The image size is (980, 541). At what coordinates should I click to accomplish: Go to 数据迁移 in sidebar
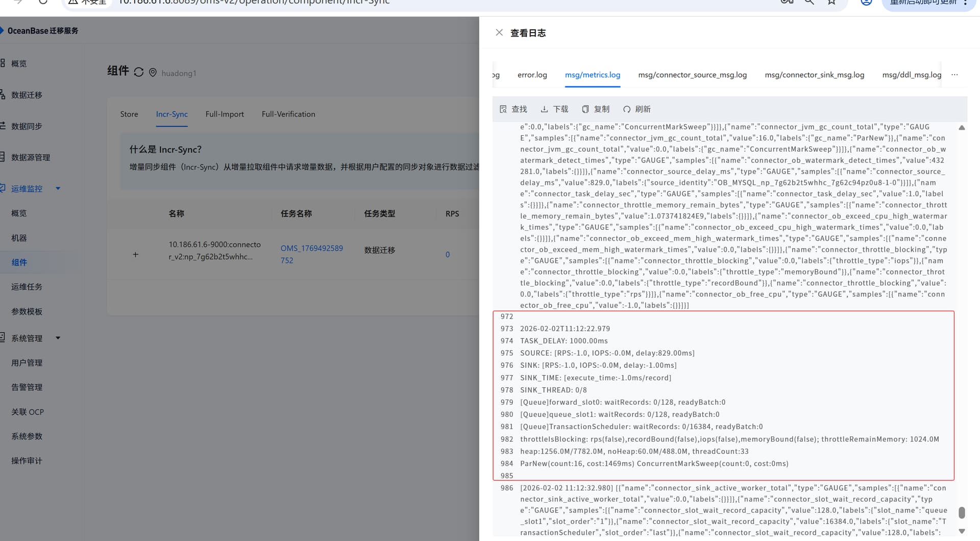point(27,95)
